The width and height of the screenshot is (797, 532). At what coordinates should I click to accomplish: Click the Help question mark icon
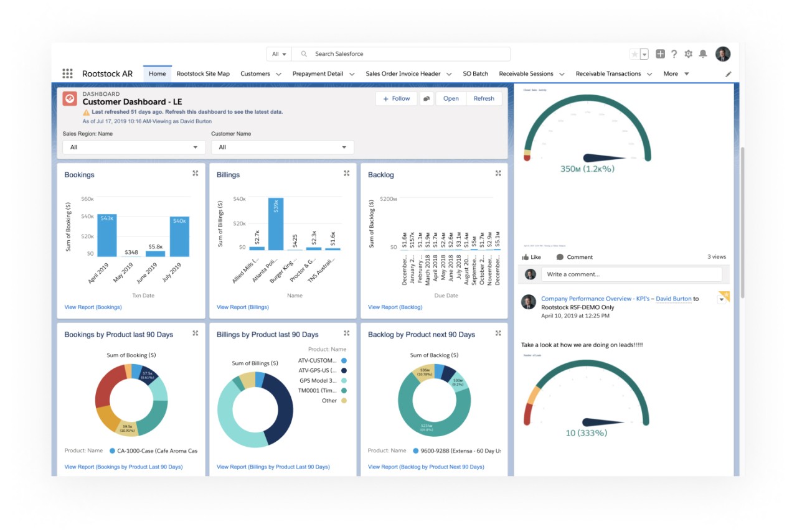pos(674,54)
